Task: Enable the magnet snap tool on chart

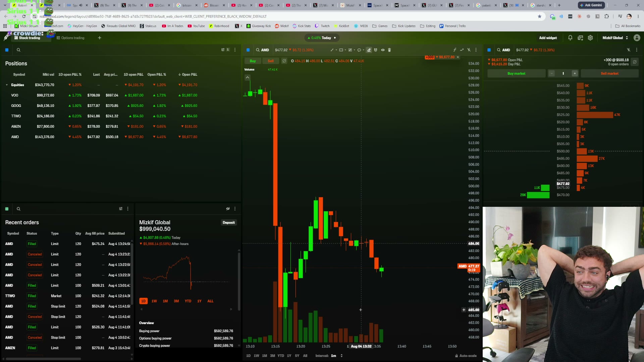Action: (376, 50)
